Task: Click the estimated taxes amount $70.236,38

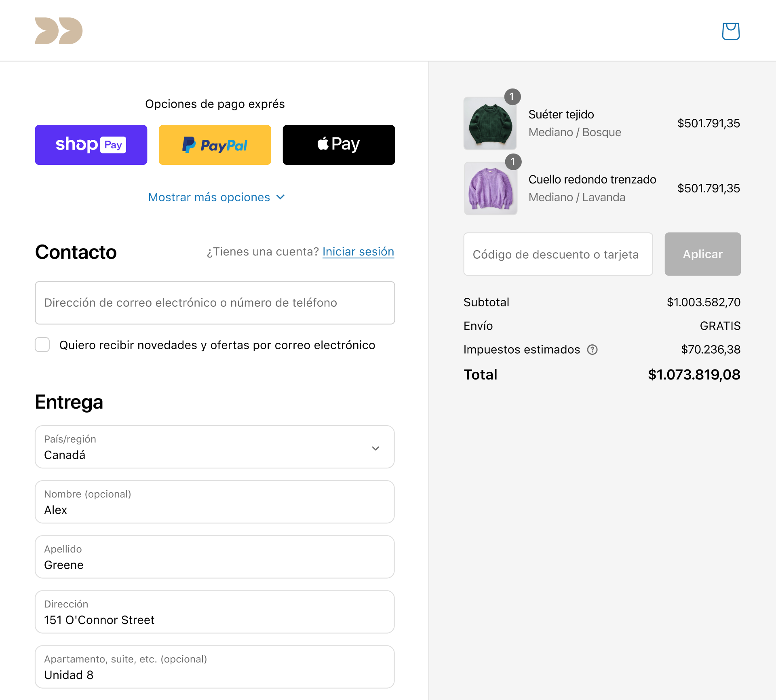Action: coord(711,350)
